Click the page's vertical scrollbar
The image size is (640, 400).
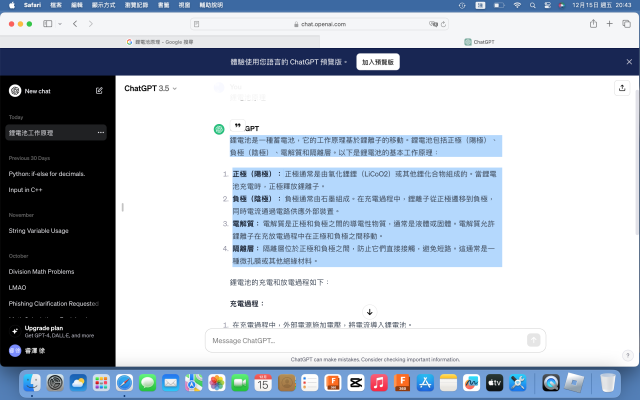click(636, 162)
